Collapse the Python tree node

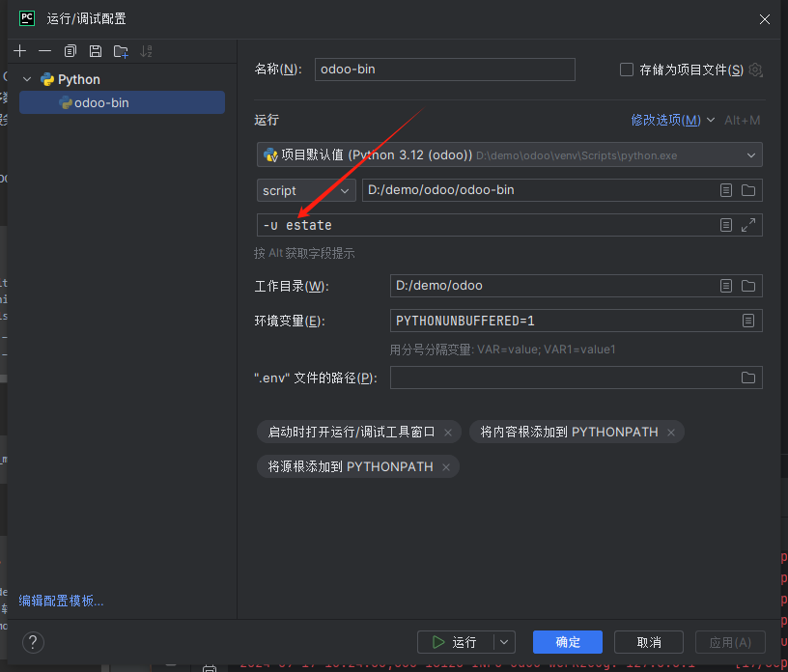click(x=27, y=80)
